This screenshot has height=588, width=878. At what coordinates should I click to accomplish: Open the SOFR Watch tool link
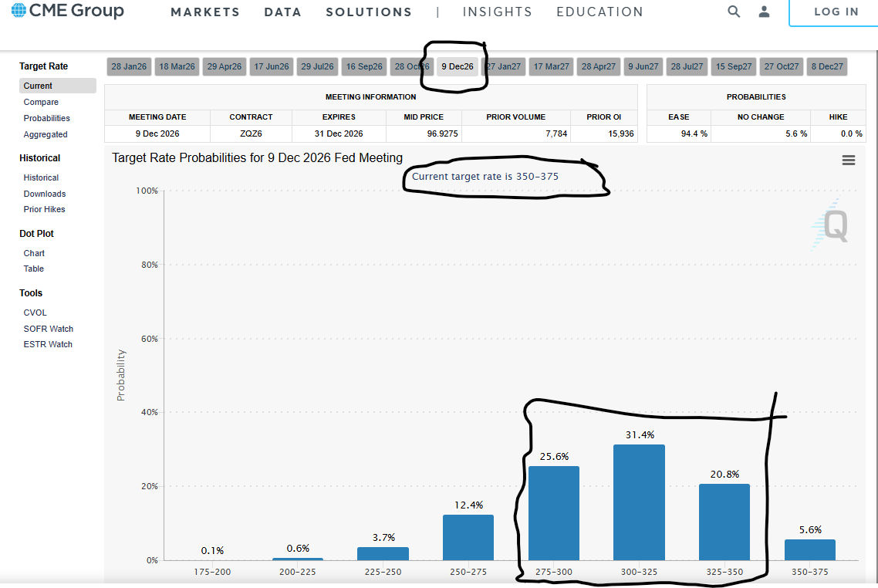48,329
